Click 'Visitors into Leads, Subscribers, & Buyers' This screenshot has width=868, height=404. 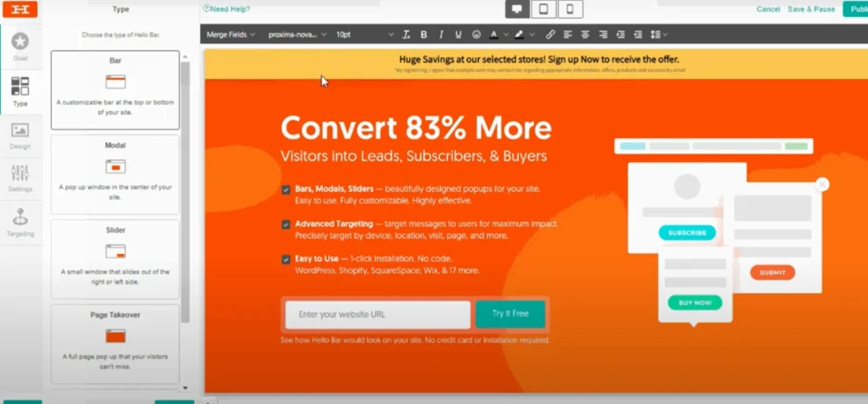click(414, 156)
